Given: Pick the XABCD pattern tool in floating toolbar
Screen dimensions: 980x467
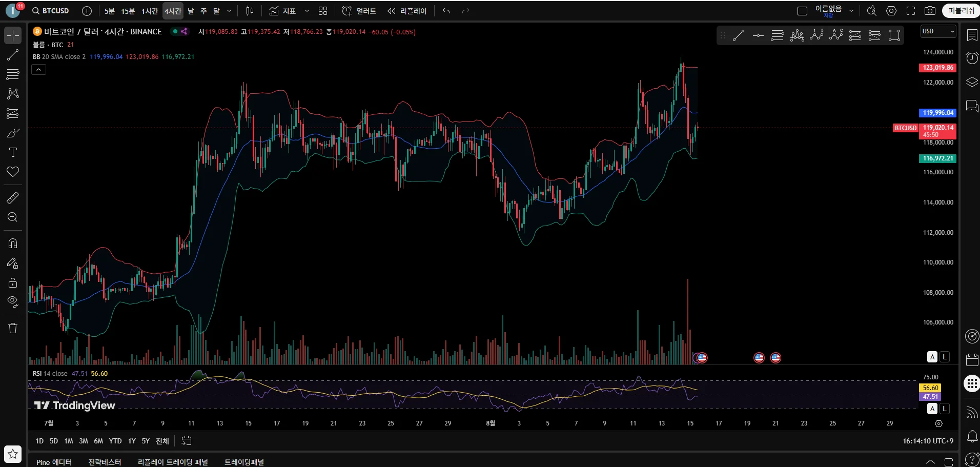Looking at the screenshot, I should point(797,35).
